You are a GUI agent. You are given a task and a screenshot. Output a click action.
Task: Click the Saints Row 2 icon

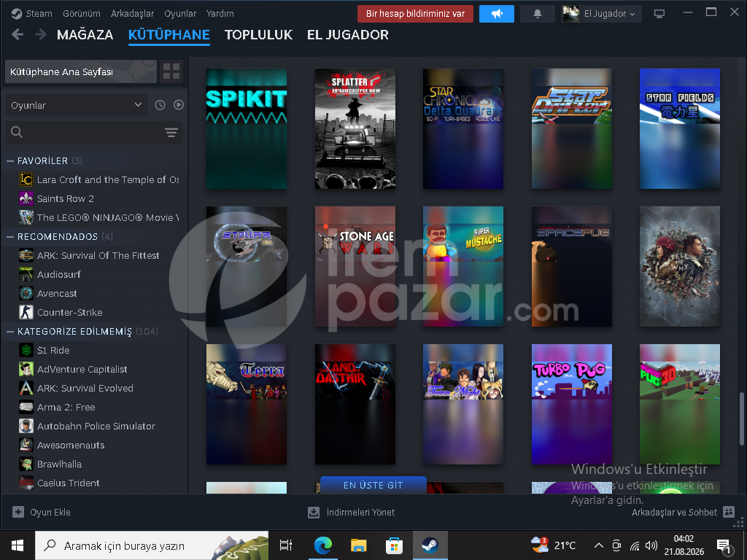[x=26, y=198]
